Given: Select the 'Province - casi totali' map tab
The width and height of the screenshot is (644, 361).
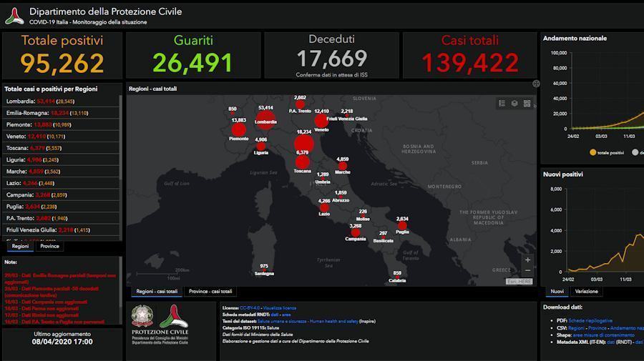Looking at the screenshot, I should pos(210,292).
